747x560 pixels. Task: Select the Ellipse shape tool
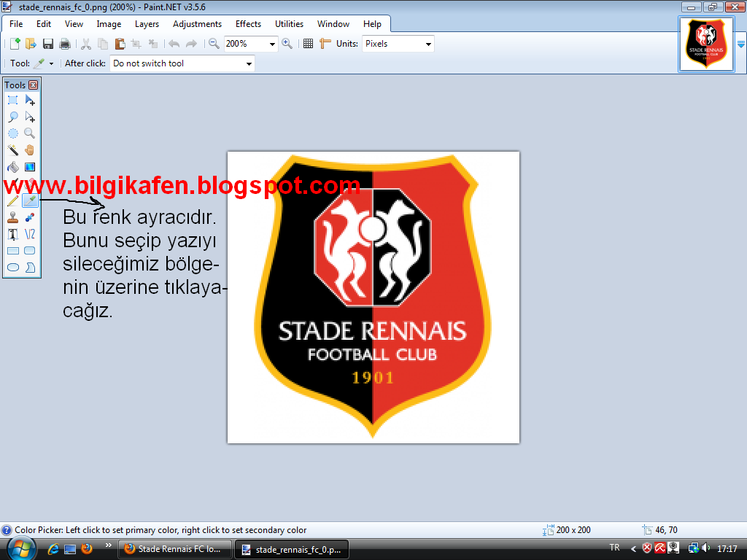pos(13,267)
